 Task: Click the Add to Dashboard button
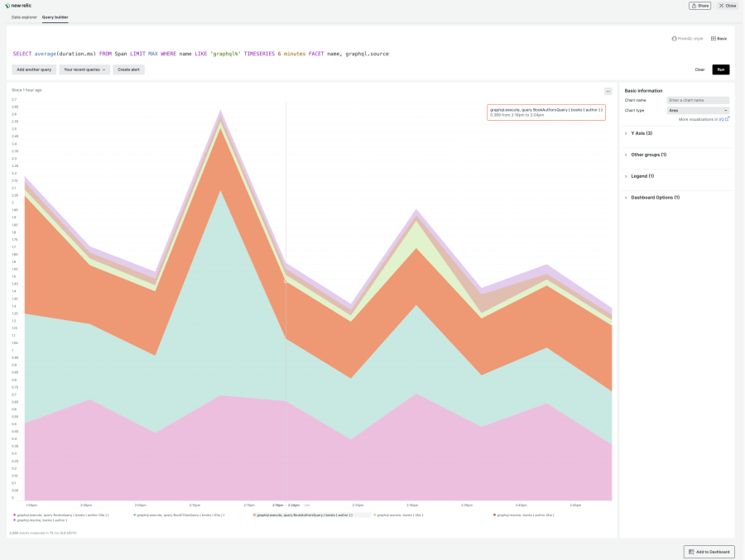pyautogui.click(x=709, y=552)
